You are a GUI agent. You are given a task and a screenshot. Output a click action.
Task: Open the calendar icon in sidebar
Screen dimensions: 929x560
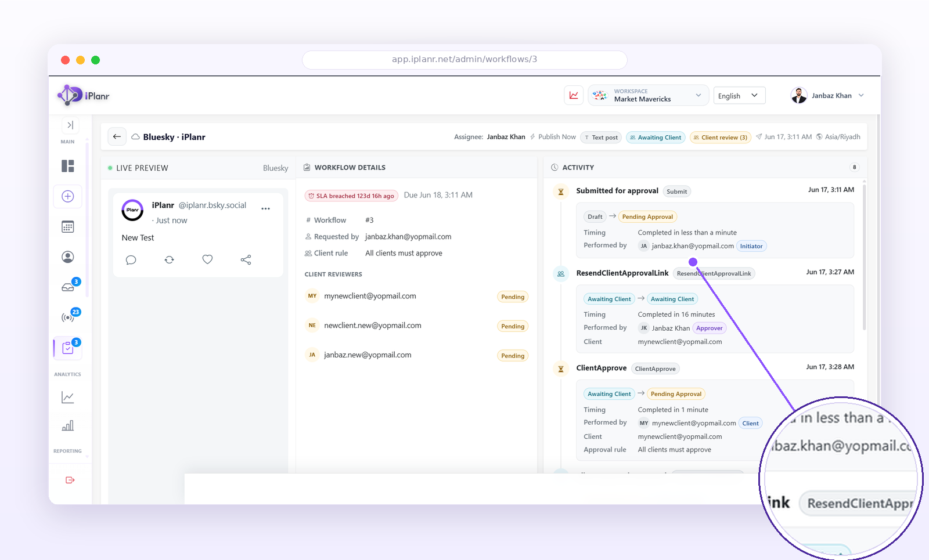tap(68, 227)
